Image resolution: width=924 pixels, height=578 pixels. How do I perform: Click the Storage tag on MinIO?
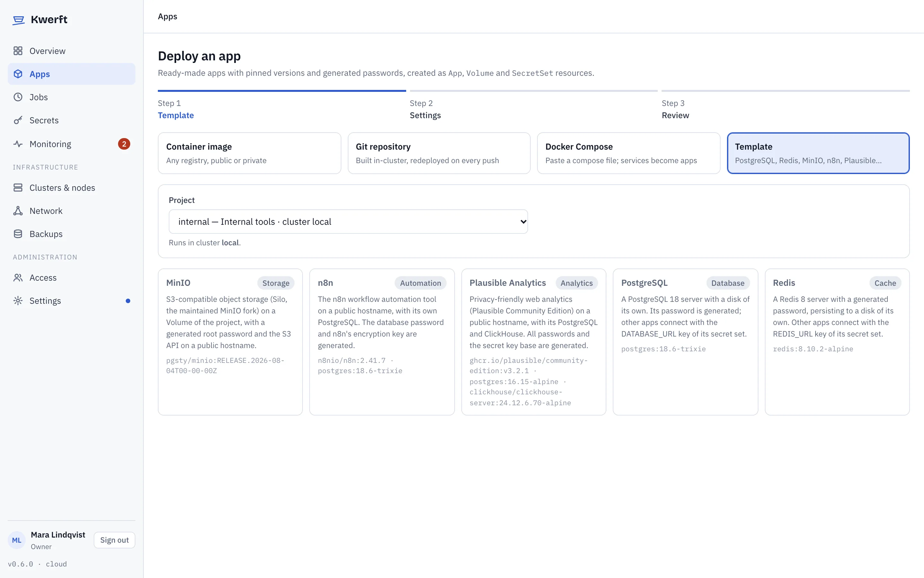(x=276, y=283)
